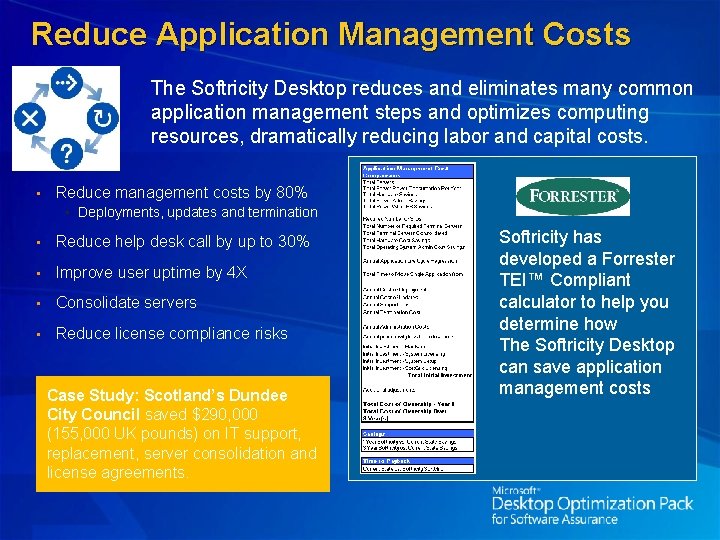Click 'TEI™ Compliant' text beside the spreadsheet
Screen dimensions: 720x540
(x=564, y=280)
